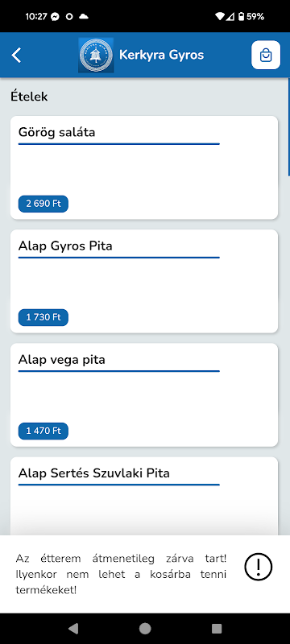Open the Alap Gyros Pita card
The image size is (290, 644).
(x=144, y=281)
